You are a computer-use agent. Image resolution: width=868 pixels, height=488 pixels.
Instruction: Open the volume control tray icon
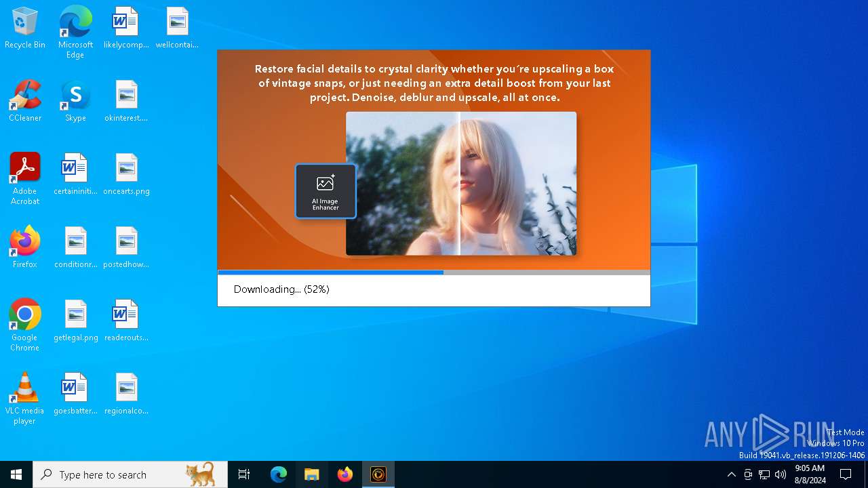[x=781, y=474]
